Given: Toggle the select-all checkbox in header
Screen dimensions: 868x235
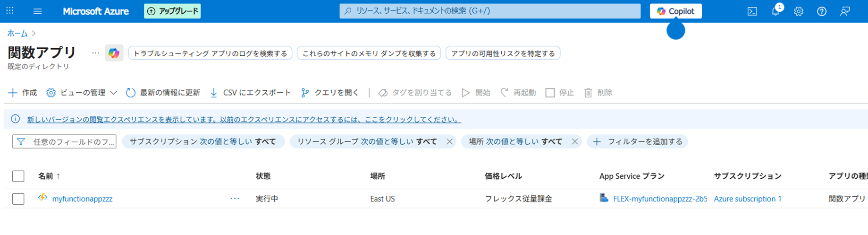Looking at the screenshot, I should tap(18, 176).
